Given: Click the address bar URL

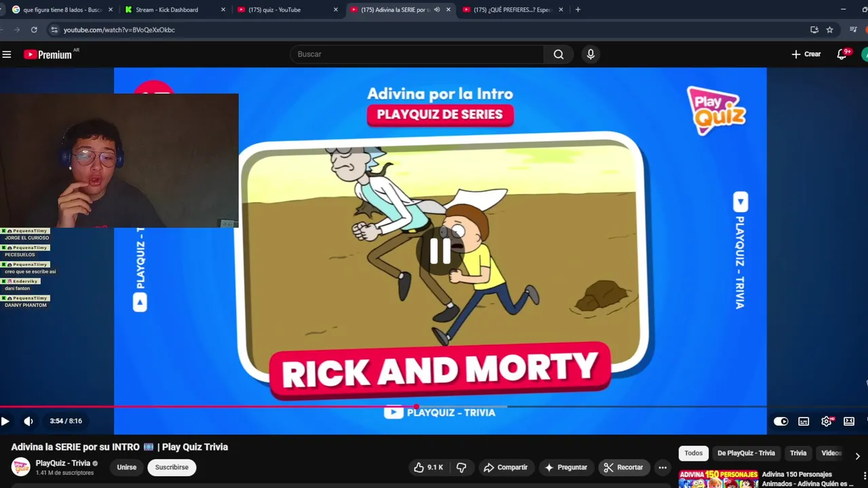Looking at the screenshot, I should [119, 30].
